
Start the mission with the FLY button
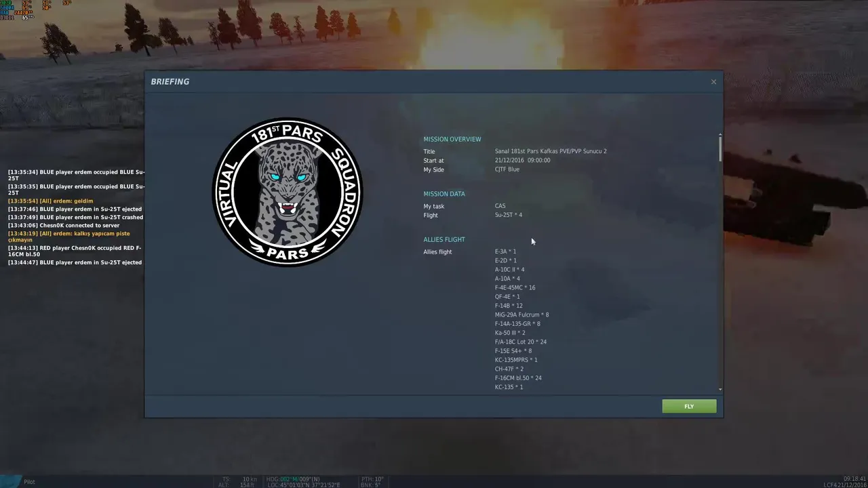tap(689, 406)
